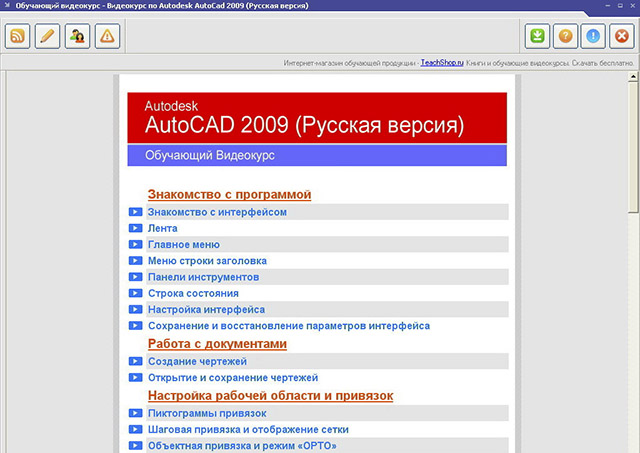
Task: Click the title bar system icon
Action: (7, 5)
